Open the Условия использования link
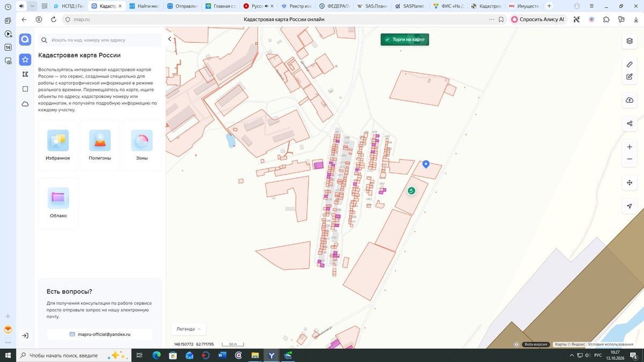644x362 pixels. click(x=610, y=344)
